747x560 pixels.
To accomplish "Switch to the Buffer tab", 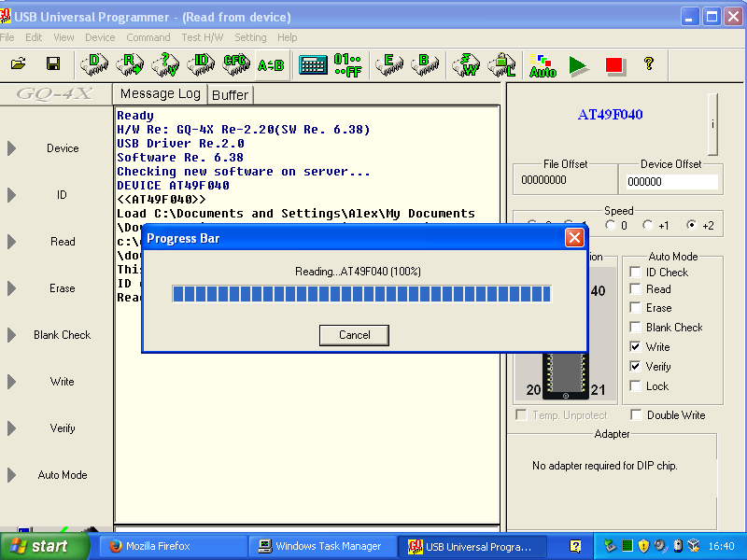I will pos(230,94).
